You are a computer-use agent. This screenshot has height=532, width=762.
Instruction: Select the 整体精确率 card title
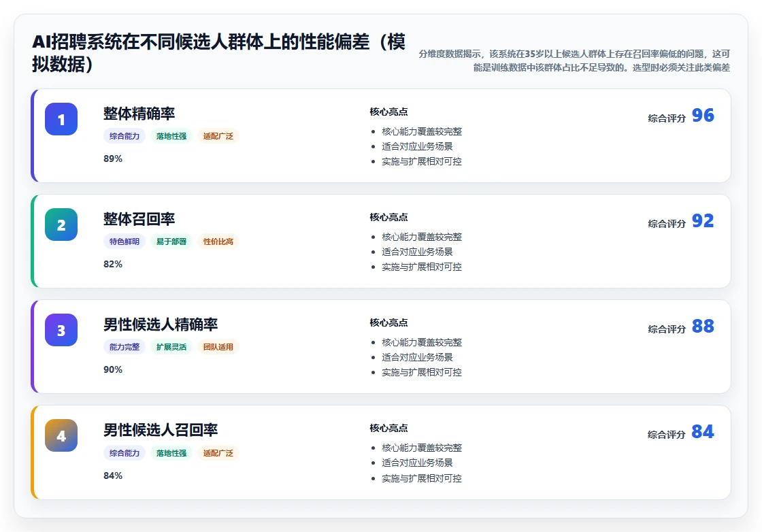pos(139,113)
